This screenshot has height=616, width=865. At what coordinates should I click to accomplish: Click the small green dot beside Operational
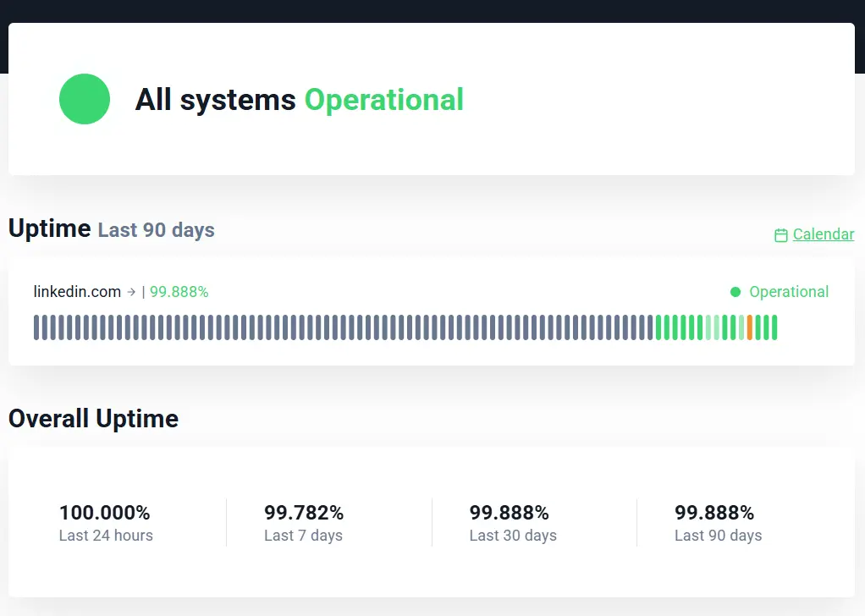(736, 292)
